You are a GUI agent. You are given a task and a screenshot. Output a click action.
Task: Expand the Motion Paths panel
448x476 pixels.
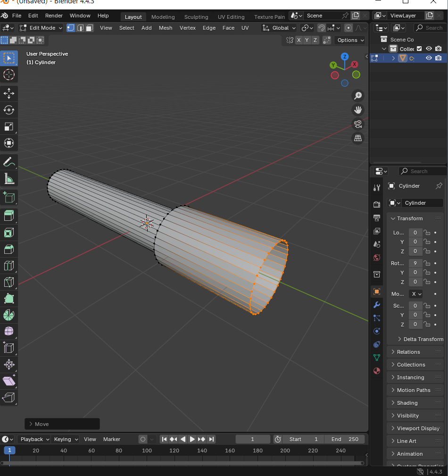click(415, 390)
